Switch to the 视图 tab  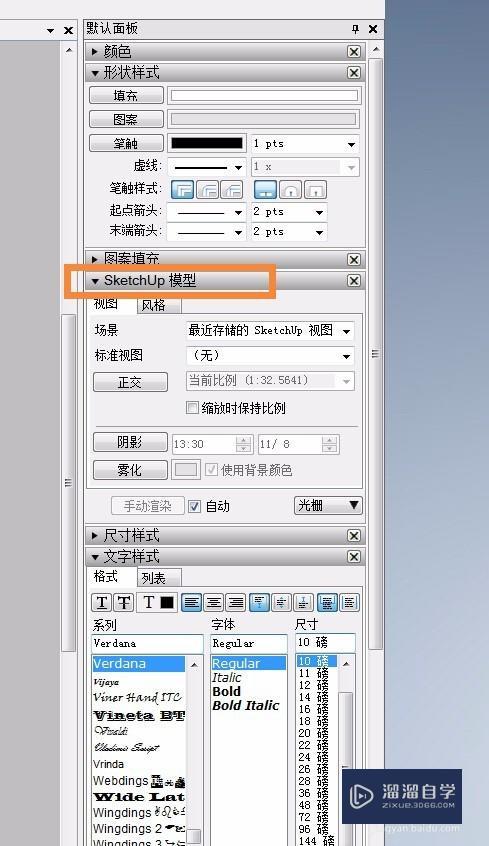pyautogui.click(x=106, y=304)
